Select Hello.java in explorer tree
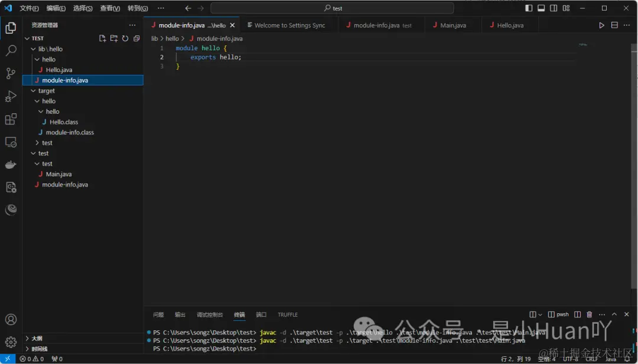The image size is (638, 364). [x=83, y=70]
